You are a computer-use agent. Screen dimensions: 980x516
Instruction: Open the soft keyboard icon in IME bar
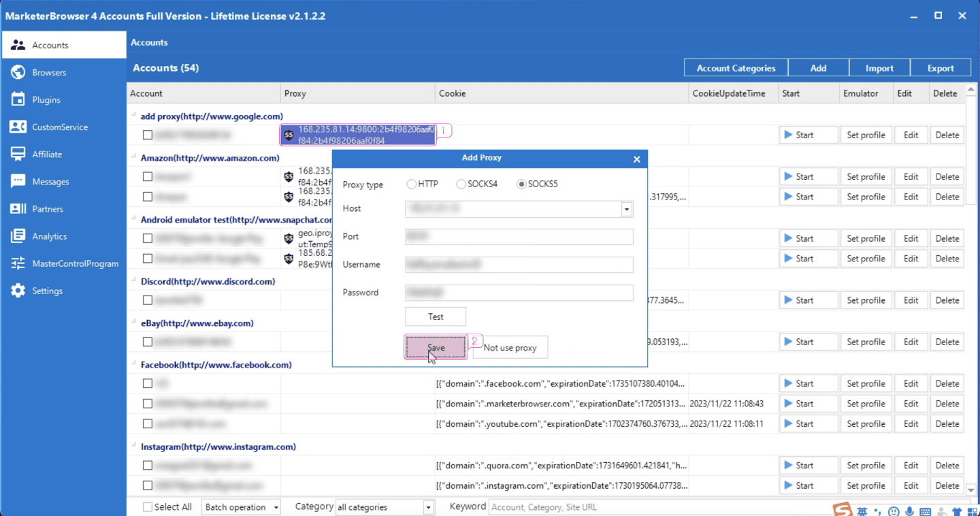[x=926, y=511]
